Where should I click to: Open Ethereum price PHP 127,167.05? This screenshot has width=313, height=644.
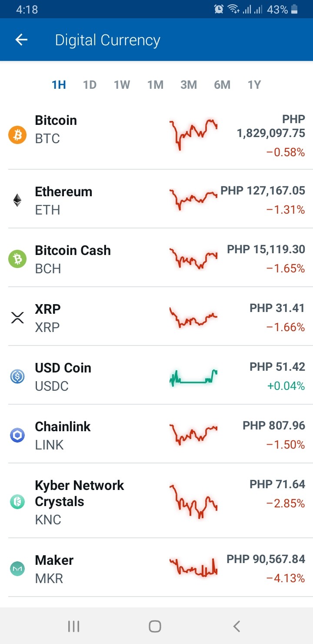pyautogui.click(x=263, y=191)
